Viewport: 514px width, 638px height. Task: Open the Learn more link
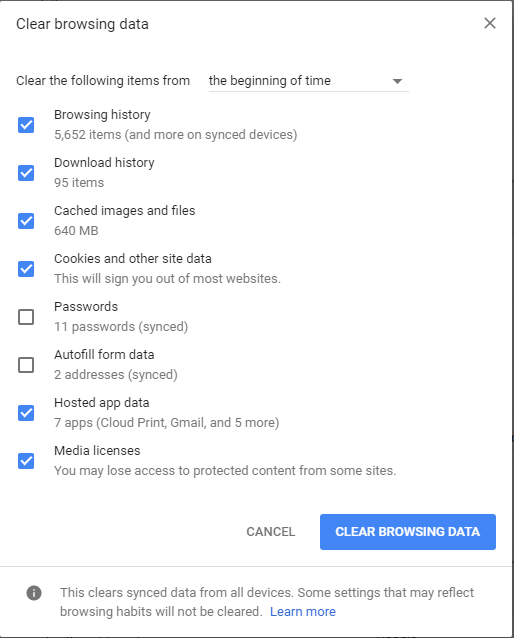click(x=303, y=612)
